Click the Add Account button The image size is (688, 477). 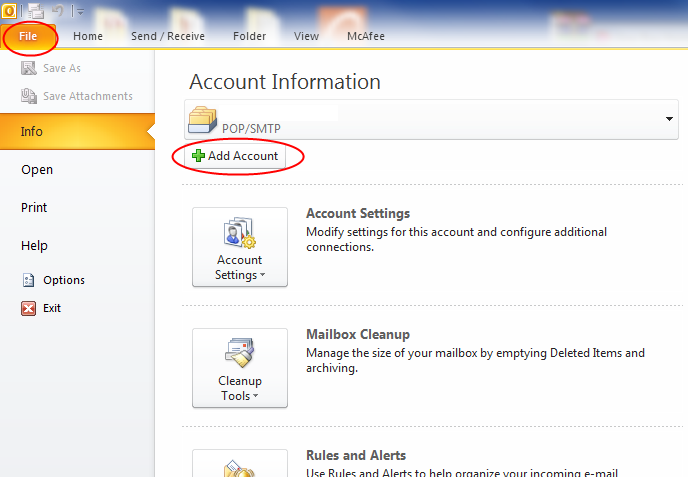point(235,156)
